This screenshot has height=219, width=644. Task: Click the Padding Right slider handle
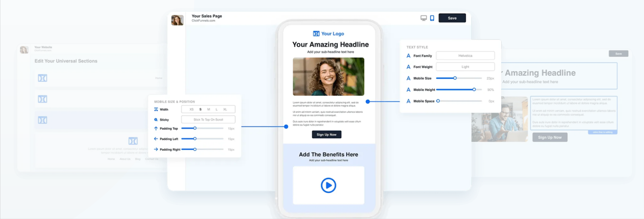point(195,149)
